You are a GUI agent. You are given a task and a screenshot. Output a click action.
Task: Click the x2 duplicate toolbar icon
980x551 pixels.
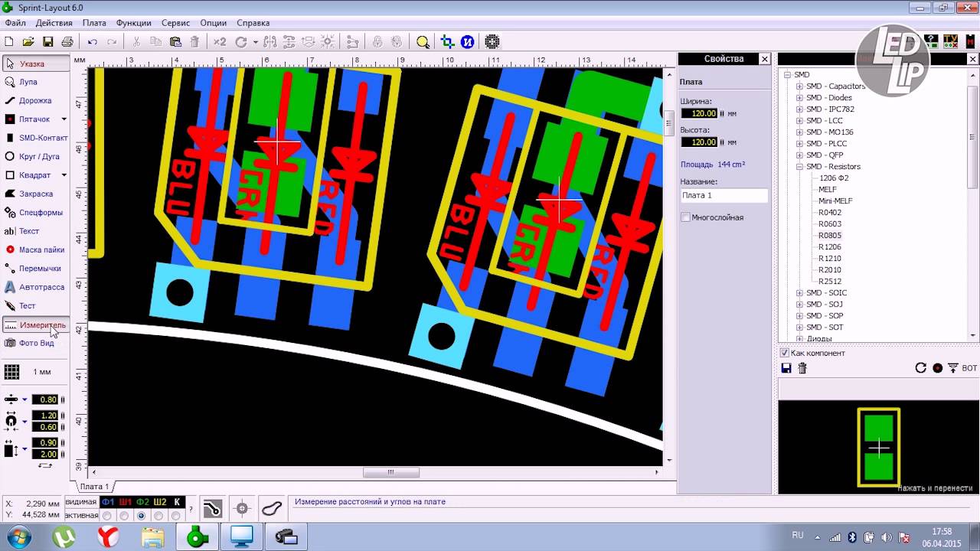(220, 42)
